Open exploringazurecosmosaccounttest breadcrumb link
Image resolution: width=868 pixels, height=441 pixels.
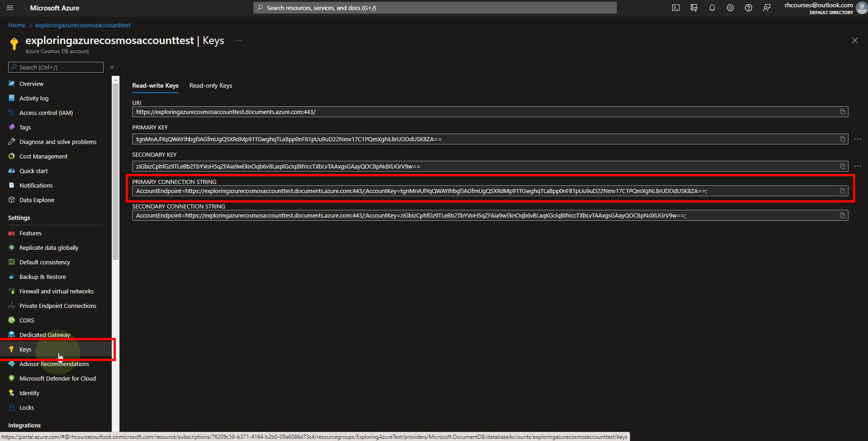click(x=83, y=25)
